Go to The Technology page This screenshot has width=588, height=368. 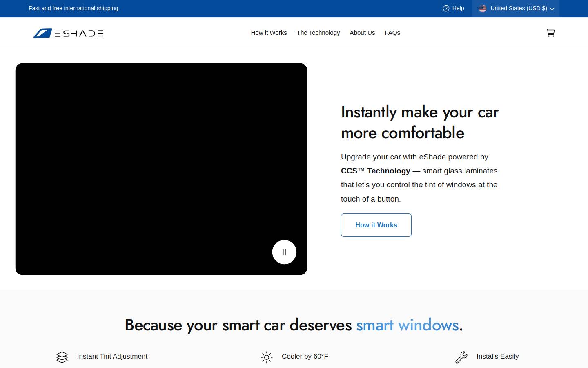pyautogui.click(x=318, y=33)
